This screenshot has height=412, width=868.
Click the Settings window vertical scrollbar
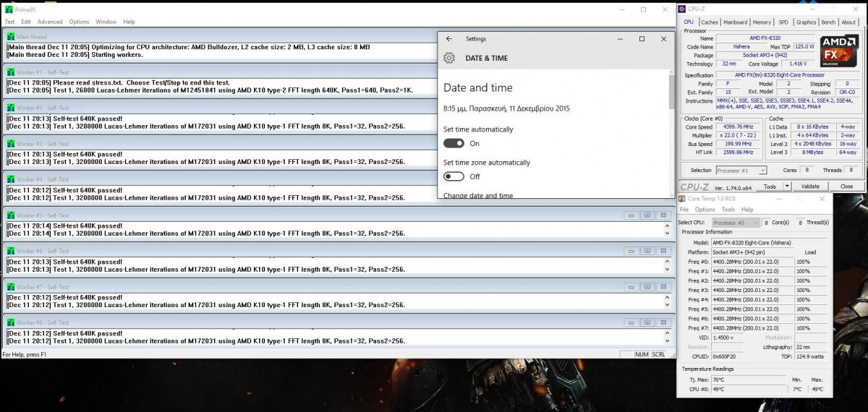click(x=672, y=134)
